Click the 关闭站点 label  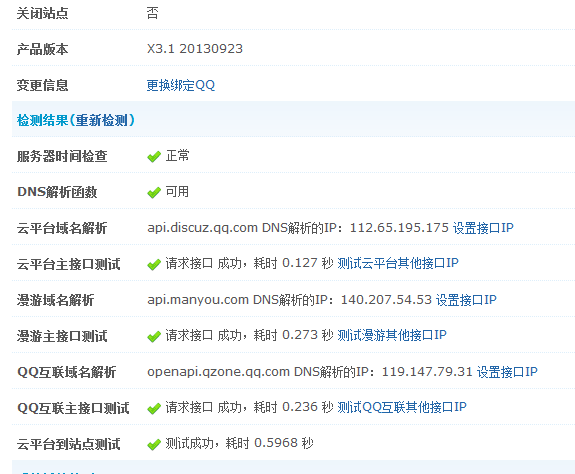[x=43, y=13]
